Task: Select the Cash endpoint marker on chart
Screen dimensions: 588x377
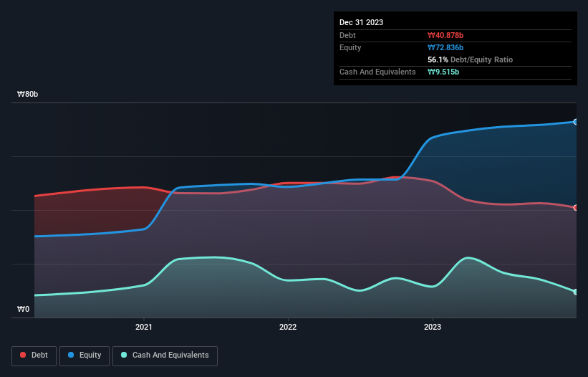Action: (576, 292)
